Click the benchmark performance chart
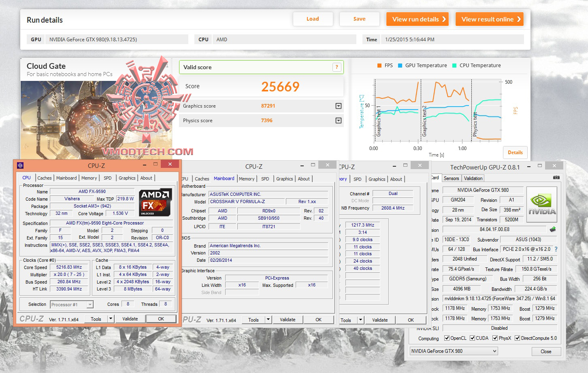 point(437,110)
